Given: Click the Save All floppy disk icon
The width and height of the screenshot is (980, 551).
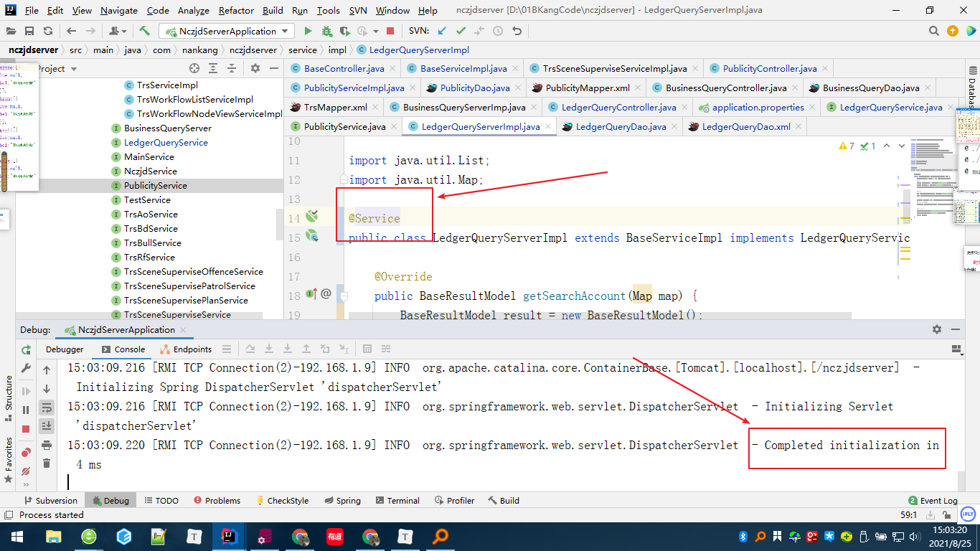Looking at the screenshot, I should click(29, 31).
